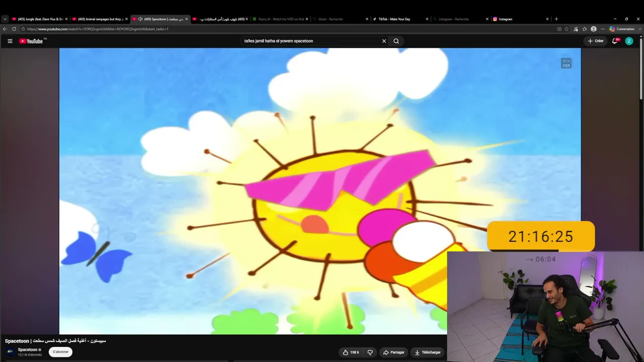Close the Jungle (feat. Dave Flux) tab
This screenshot has width=644, height=362.
(66, 19)
